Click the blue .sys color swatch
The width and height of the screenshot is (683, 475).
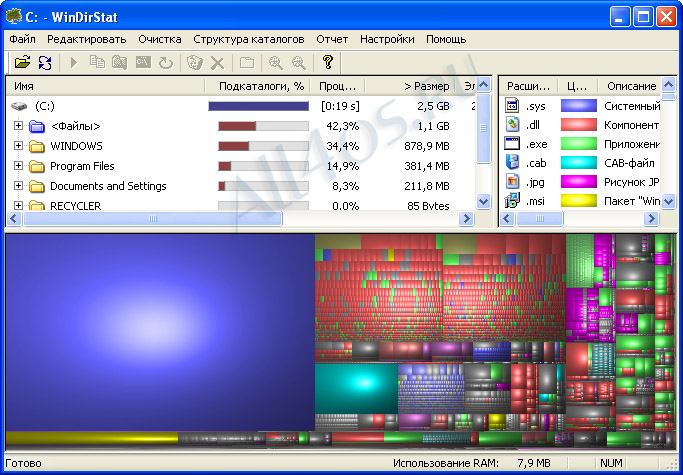578,106
